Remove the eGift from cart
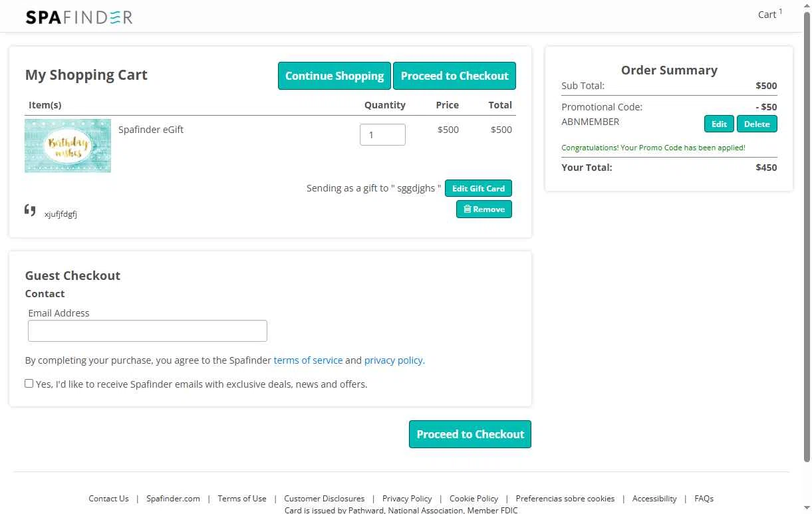 [484, 209]
